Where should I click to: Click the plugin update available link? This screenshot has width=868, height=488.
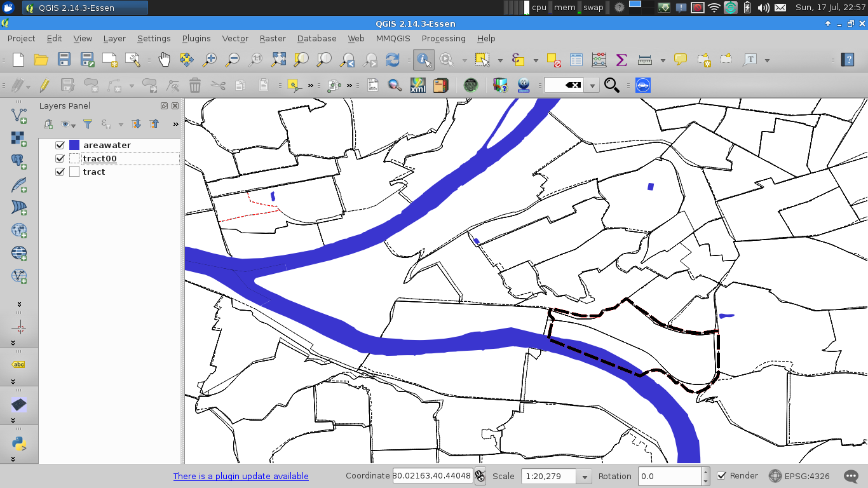pos(241,476)
